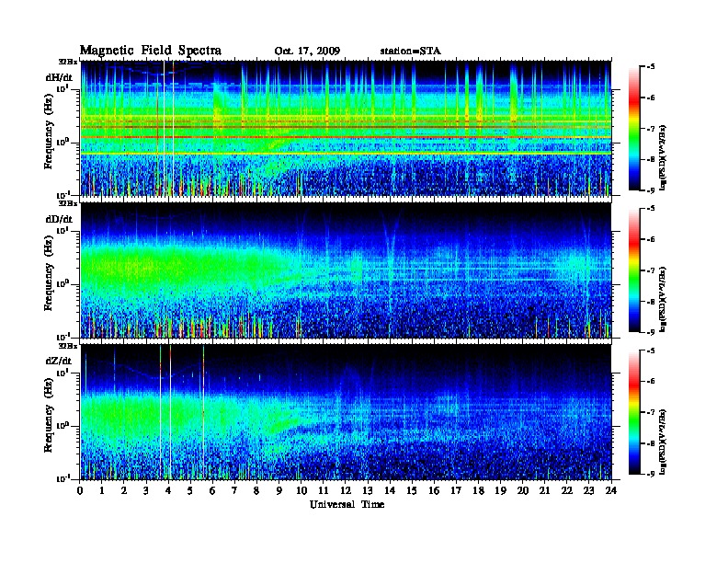Click the "17" tick on the time axis

(x=456, y=490)
